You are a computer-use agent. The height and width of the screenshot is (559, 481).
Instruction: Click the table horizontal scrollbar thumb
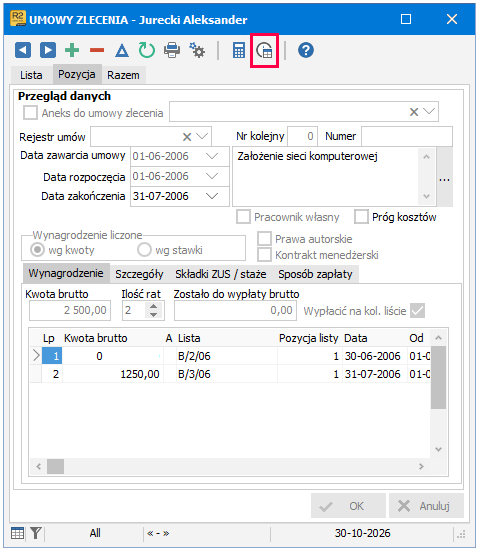point(55,466)
